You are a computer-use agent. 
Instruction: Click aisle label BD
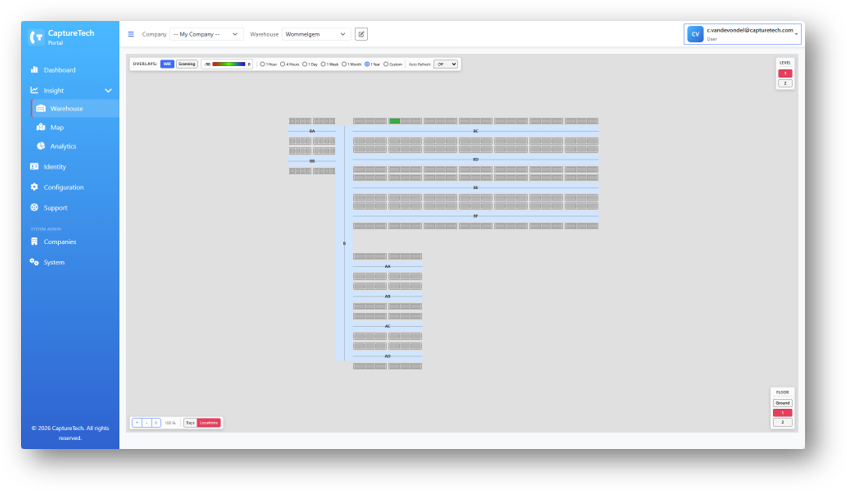pyautogui.click(x=475, y=159)
